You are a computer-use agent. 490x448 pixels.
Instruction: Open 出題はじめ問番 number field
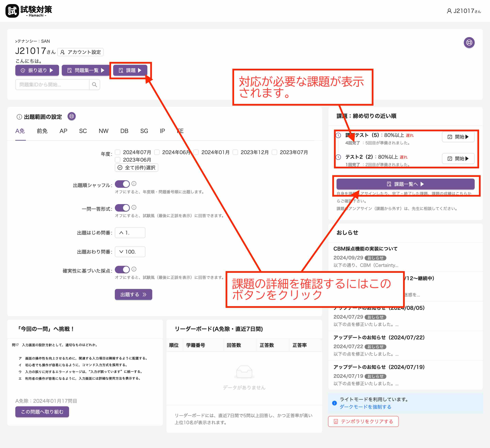[130, 233]
